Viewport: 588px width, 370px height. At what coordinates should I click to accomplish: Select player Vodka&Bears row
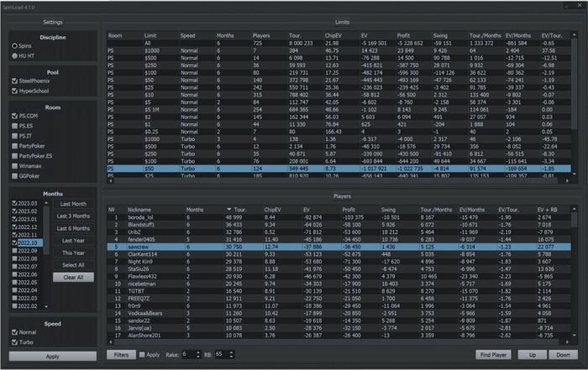(x=339, y=314)
